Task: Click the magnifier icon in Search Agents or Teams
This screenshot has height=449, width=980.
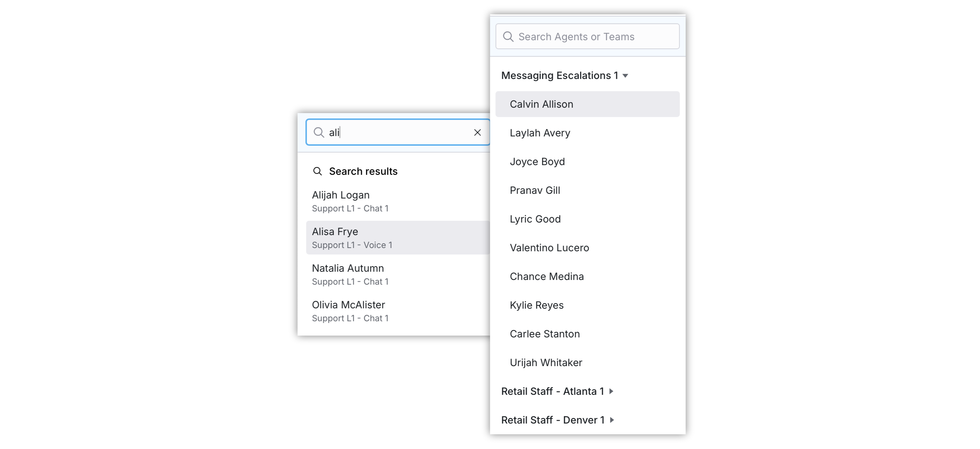Action: tap(508, 37)
